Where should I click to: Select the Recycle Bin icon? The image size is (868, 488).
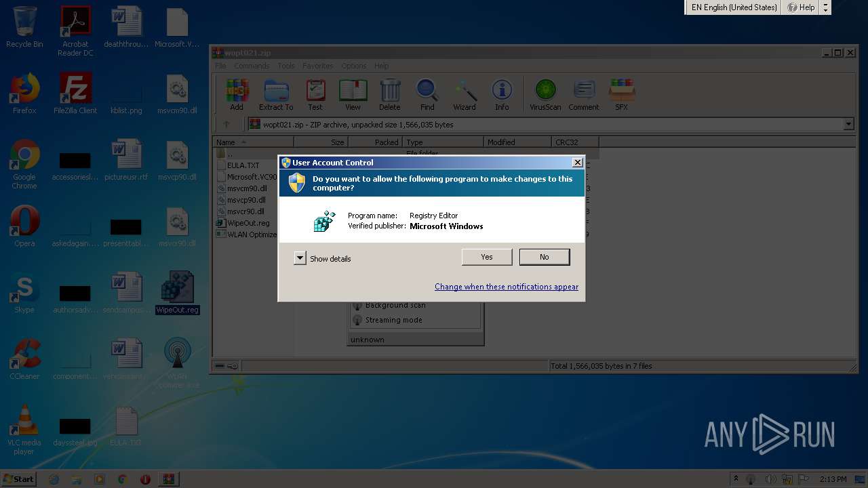[24, 27]
